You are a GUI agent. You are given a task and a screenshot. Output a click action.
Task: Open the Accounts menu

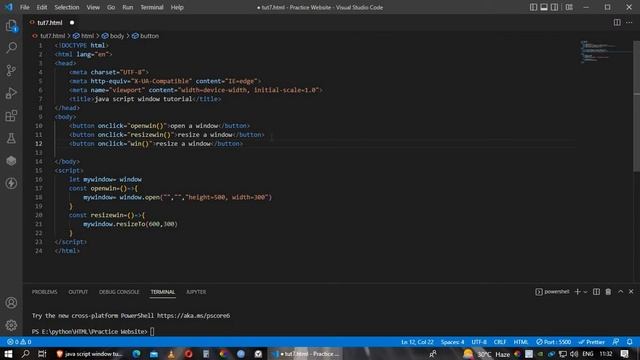11,303
